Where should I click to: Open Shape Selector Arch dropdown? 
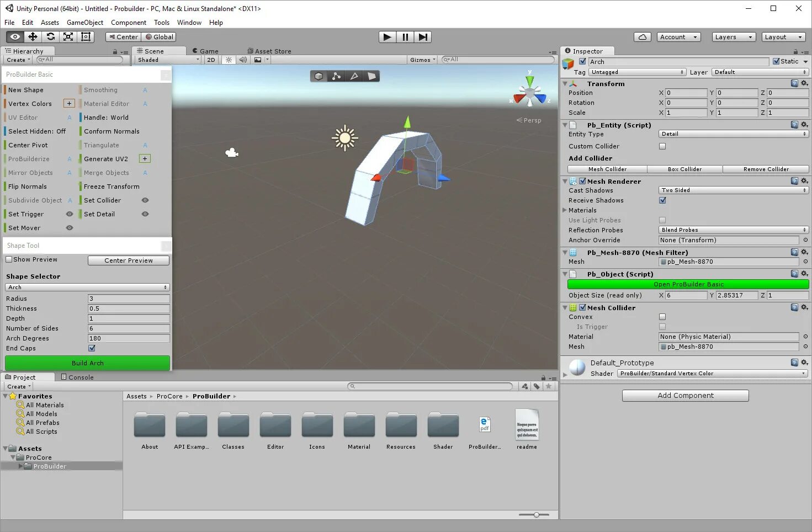(x=87, y=287)
